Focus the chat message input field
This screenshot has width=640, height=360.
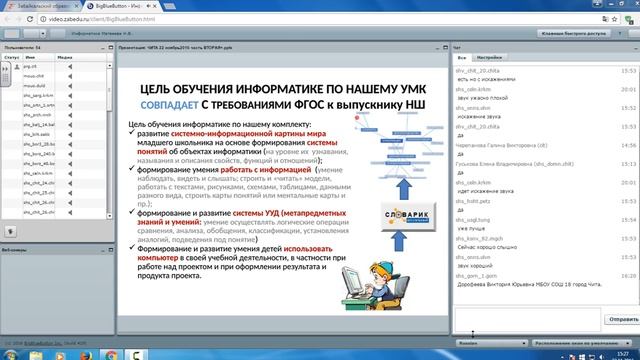(528, 320)
